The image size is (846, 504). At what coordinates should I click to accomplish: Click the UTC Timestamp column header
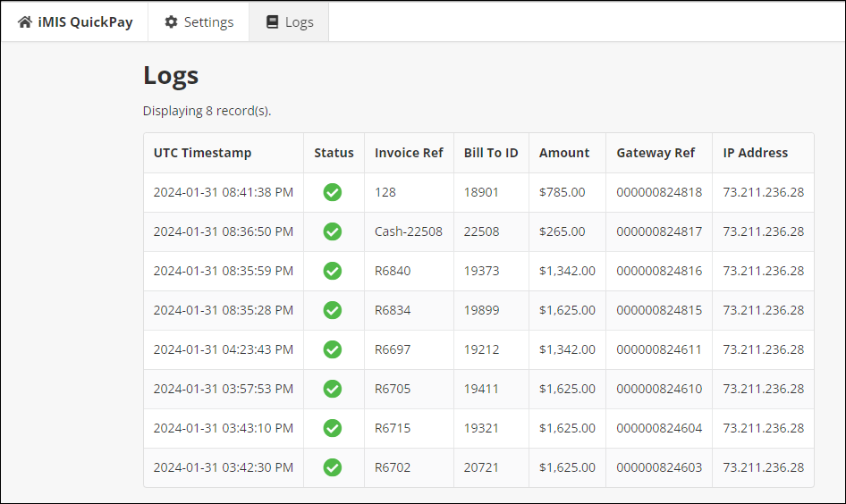202,153
